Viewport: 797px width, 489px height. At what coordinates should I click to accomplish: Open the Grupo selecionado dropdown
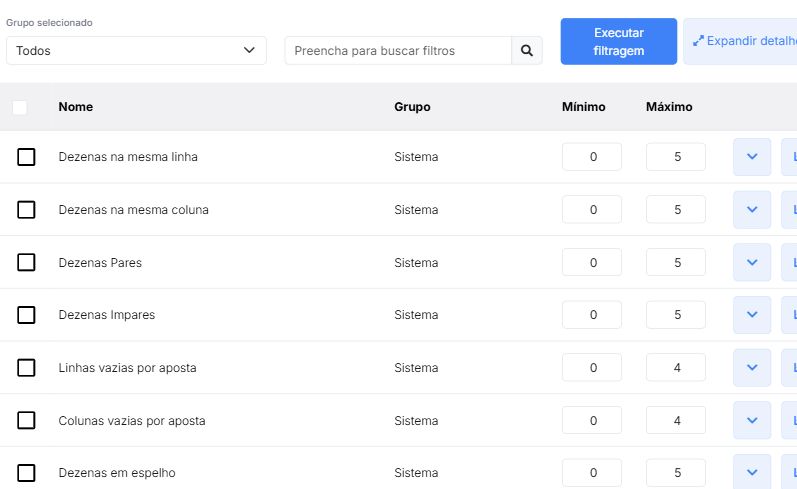pos(136,50)
